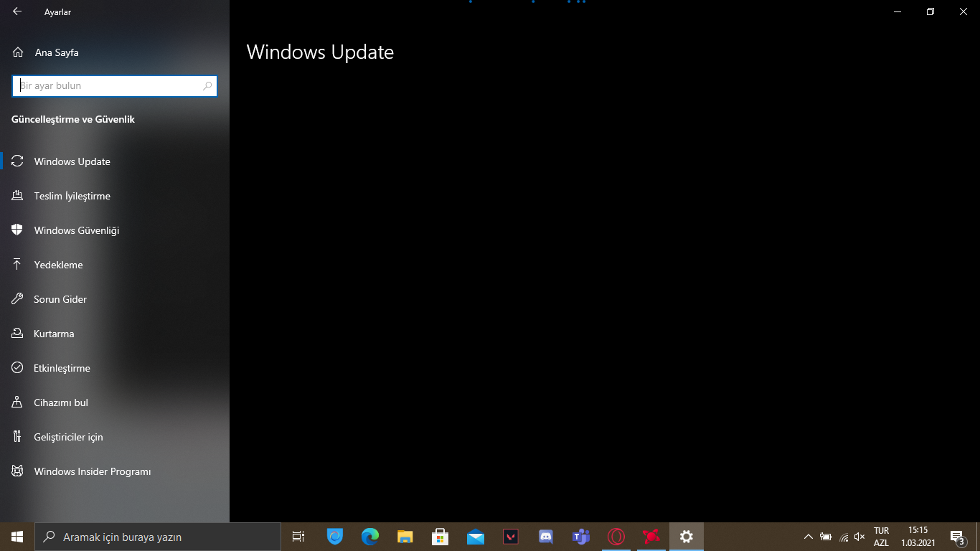Open File Explorer from the taskbar
This screenshot has width=980, height=551.
405,537
